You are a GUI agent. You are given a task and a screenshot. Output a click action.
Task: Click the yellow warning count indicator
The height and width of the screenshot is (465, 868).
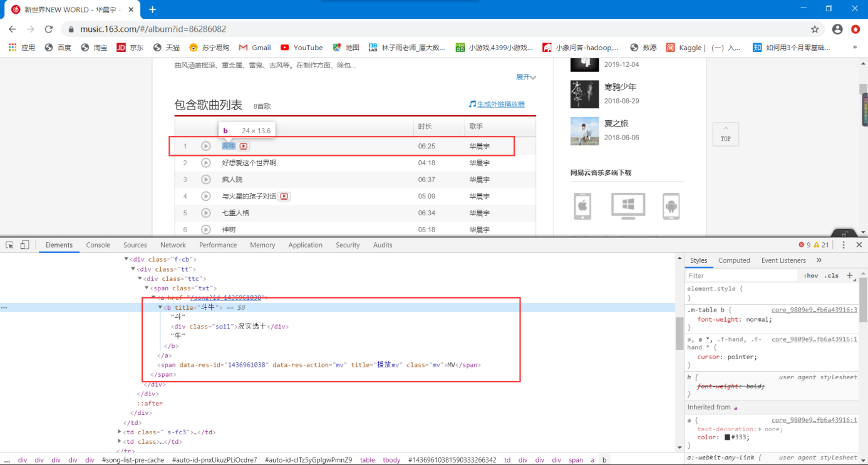[822, 245]
